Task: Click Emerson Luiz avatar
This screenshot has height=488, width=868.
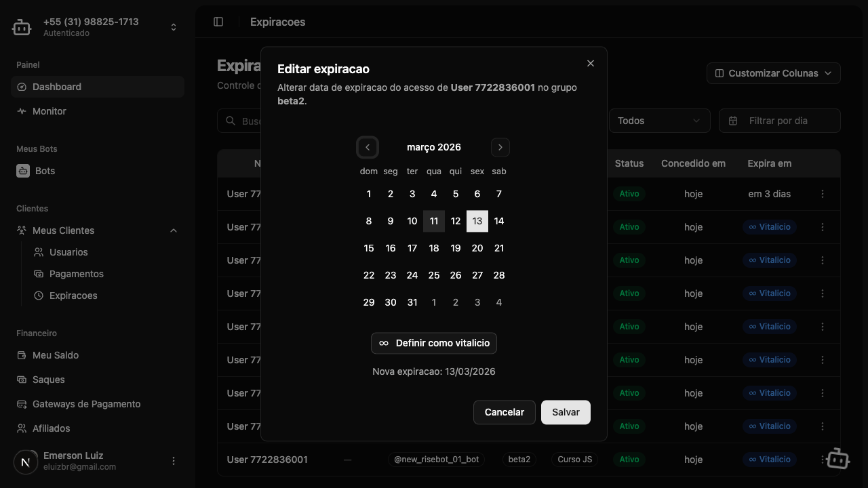Action: [26, 462]
